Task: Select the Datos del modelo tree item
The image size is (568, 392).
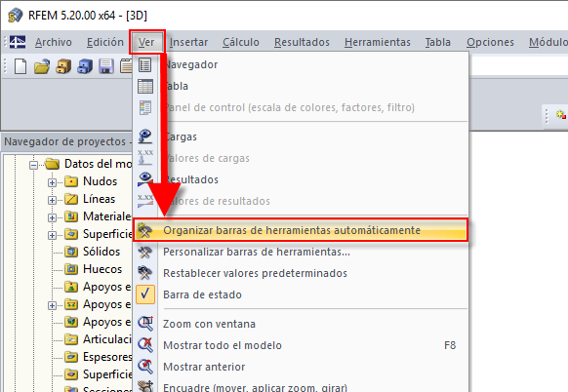Action: 99,164
